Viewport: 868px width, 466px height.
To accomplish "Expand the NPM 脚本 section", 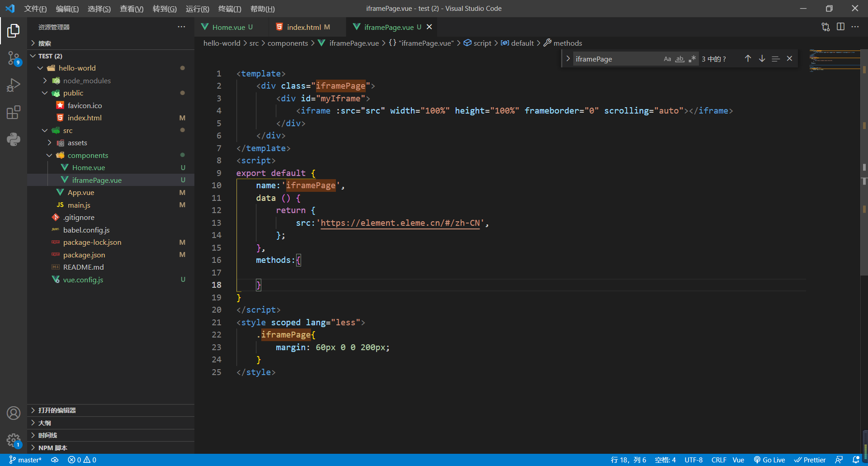I will 111,448.
